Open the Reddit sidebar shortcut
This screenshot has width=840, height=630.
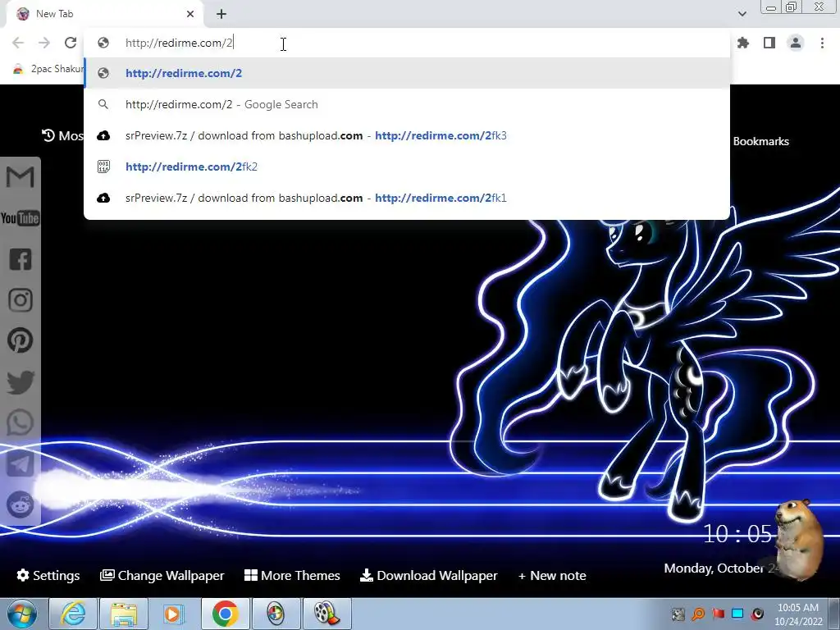21,504
